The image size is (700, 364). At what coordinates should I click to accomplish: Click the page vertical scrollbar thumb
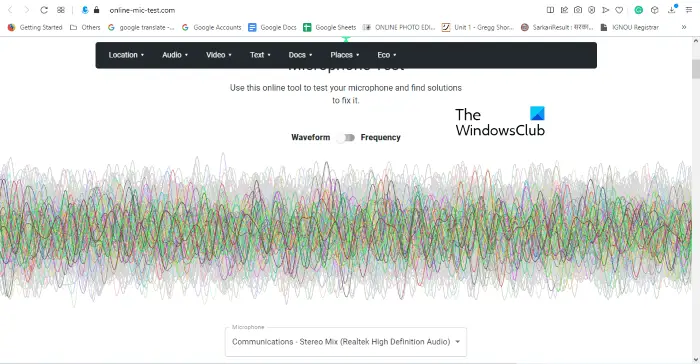tap(696, 69)
